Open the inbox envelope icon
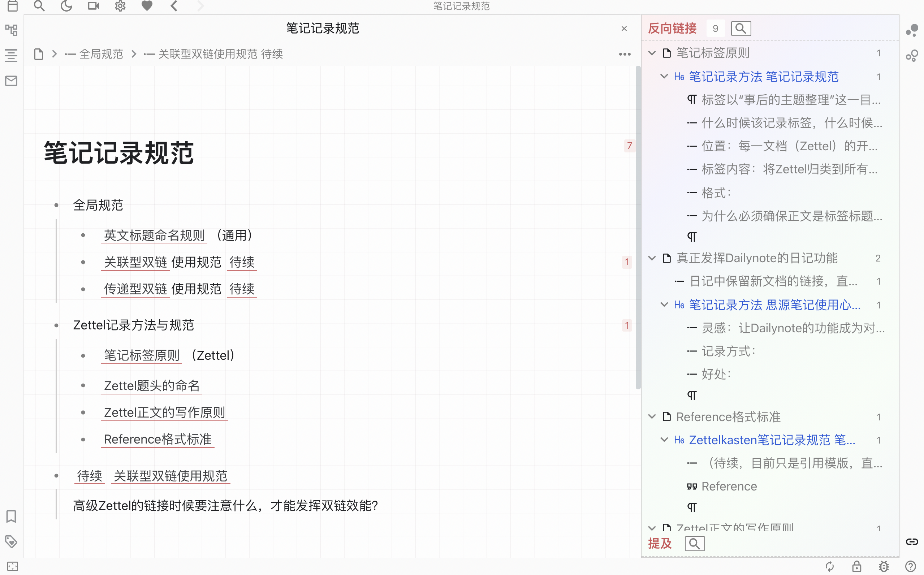 point(12,81)
